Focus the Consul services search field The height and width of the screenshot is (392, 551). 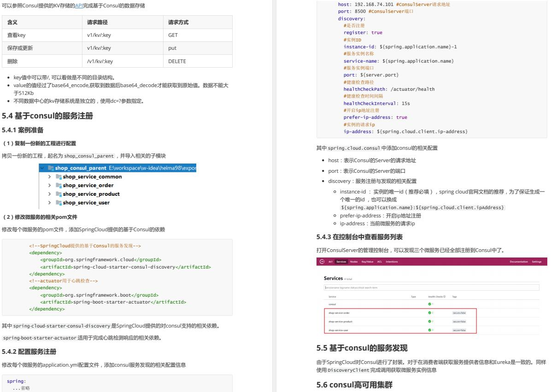click(x=432, y=288)
